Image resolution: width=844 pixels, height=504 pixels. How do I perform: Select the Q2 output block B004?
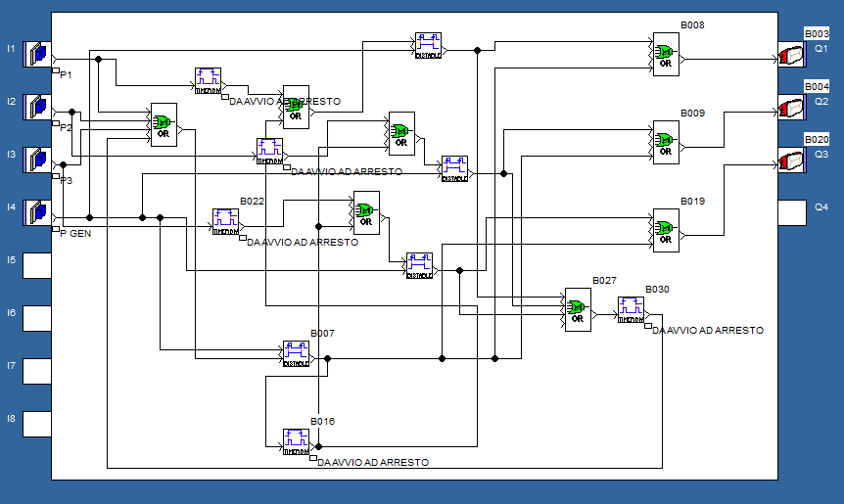click(x=791, y=108)
